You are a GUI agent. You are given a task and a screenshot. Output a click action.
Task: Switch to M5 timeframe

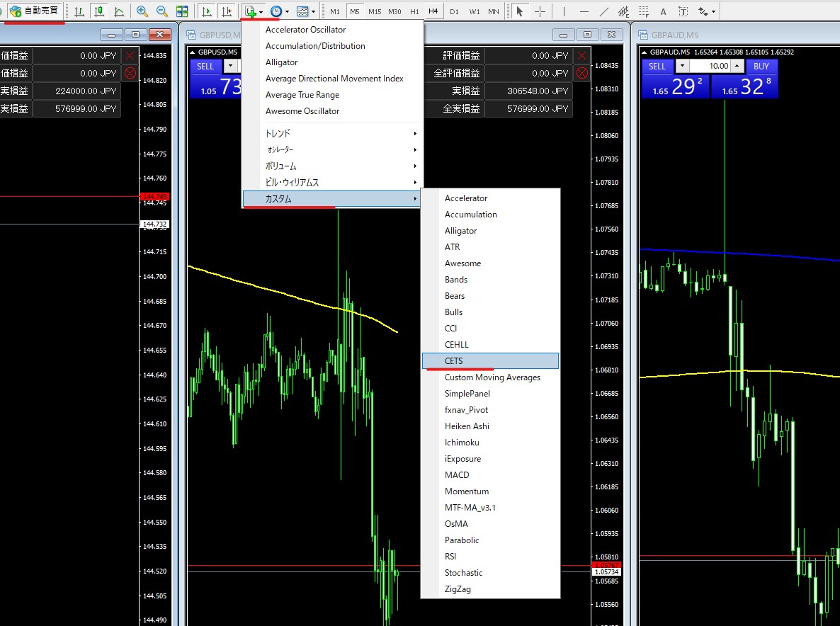[355, 11]
